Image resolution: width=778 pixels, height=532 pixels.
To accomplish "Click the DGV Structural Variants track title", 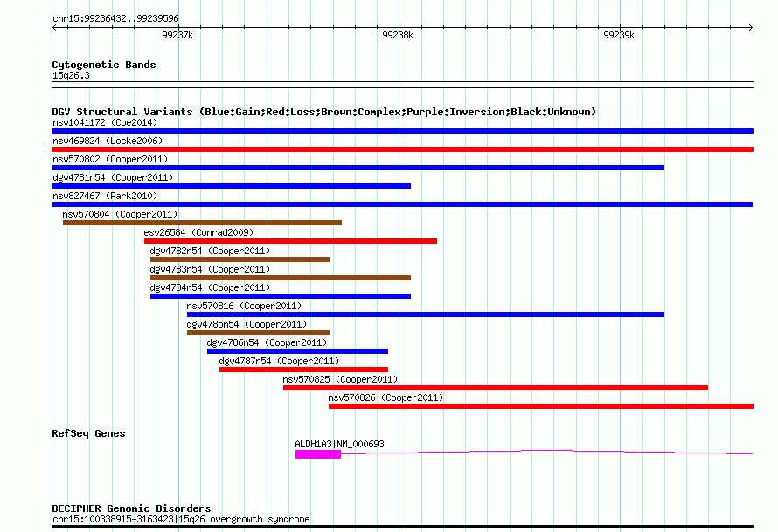I will tap(323, 112).
